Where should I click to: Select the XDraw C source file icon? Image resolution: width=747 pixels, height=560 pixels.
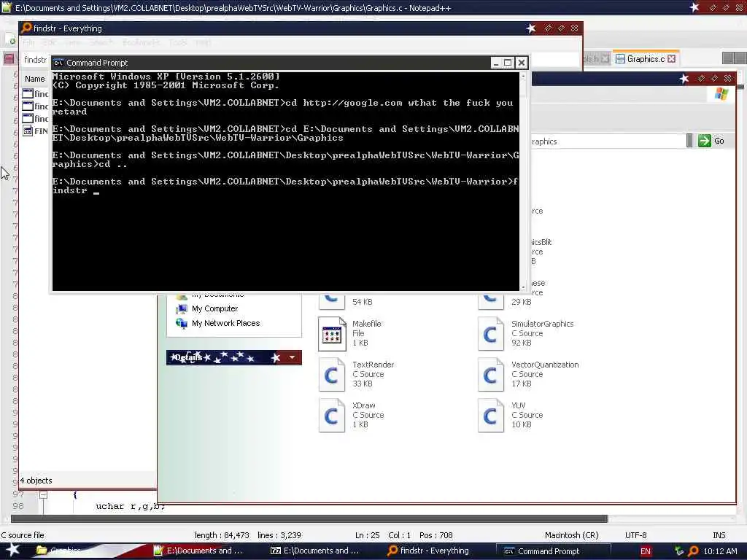point(332,415)
